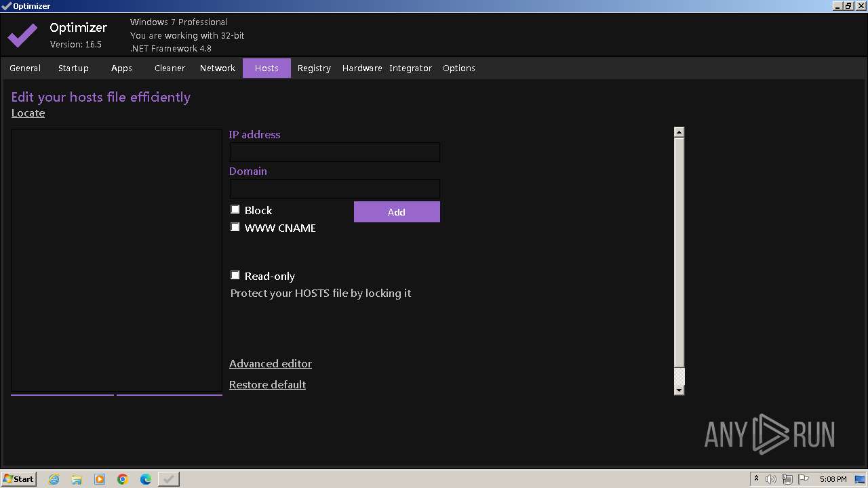Launch Windows Media Player from taskbar

(x=100, y=479)
